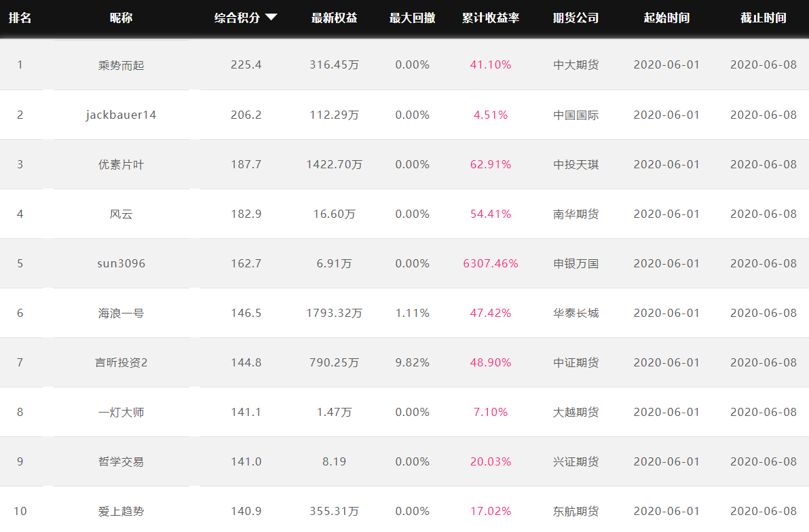
Task: Click futures company 华泰长城
Action: 576,313
